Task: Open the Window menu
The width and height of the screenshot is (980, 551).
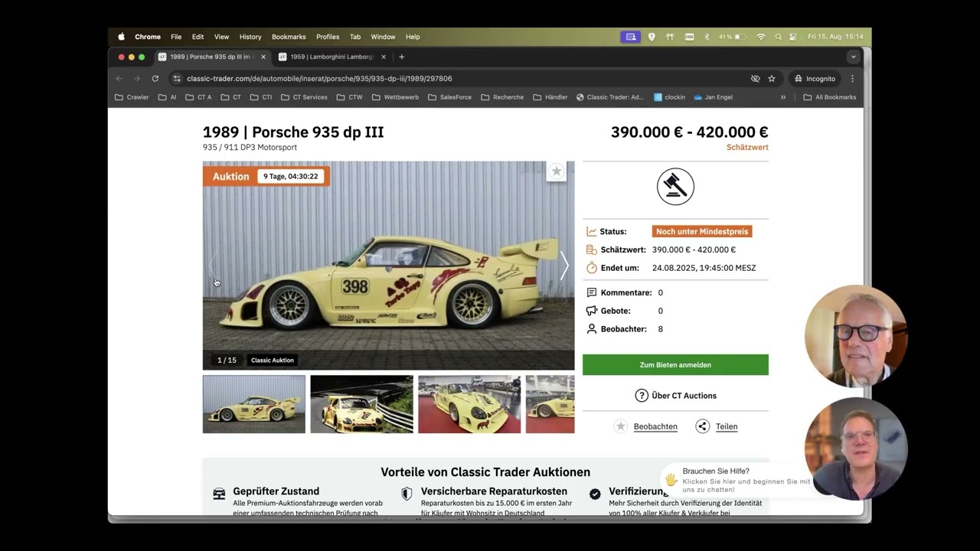Action: point(383,37)
